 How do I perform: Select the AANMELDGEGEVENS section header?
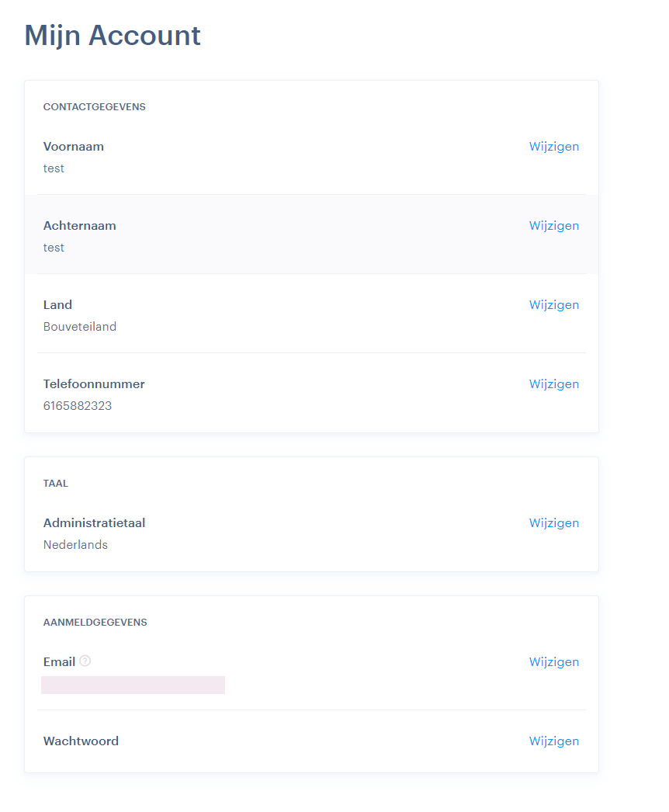[95, 622]
